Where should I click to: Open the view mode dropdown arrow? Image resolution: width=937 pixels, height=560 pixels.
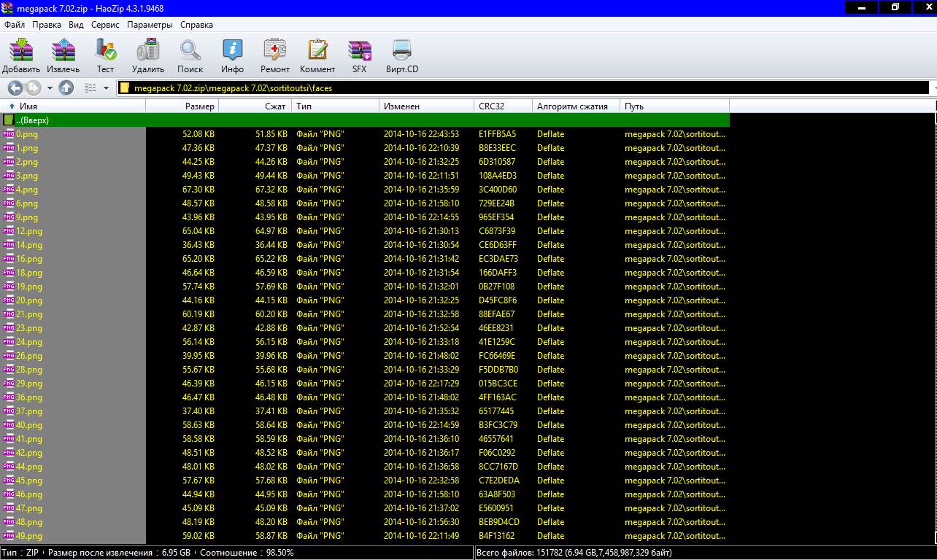click(106, 88)
